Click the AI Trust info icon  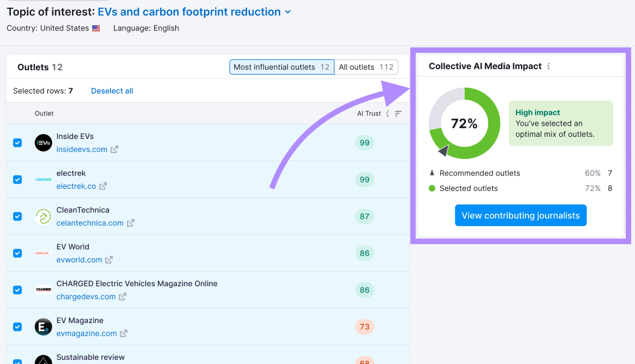387,113
